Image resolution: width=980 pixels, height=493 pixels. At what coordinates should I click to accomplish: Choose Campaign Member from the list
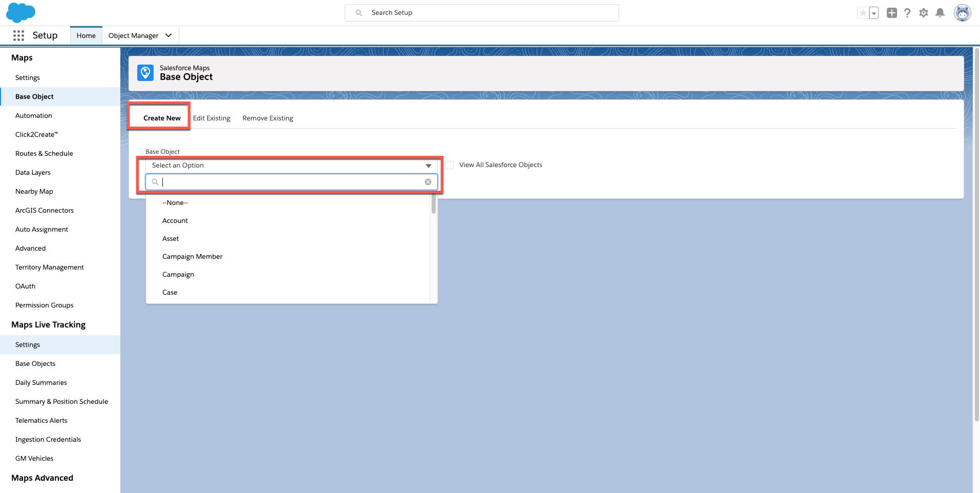click(288, 257)
